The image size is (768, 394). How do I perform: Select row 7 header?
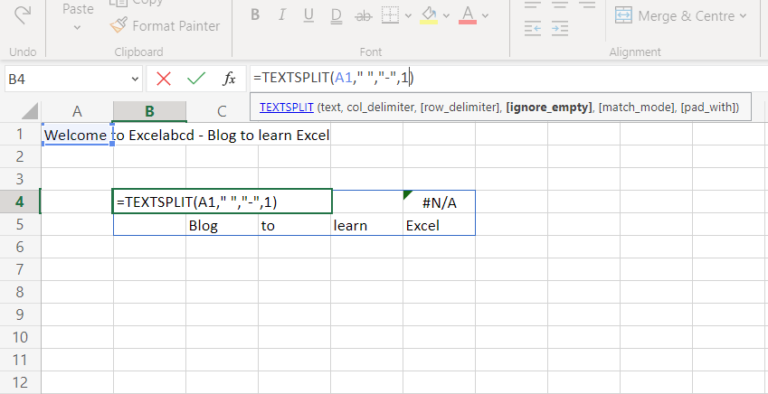[20, 269]
